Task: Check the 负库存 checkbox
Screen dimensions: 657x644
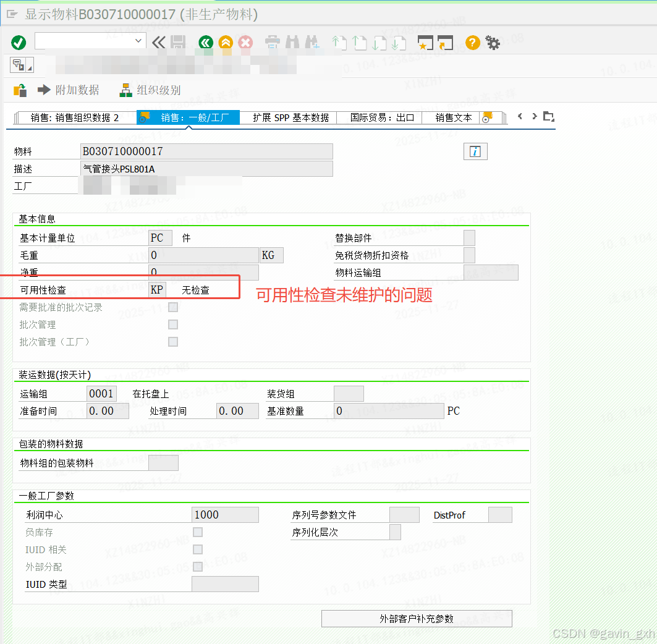Action: click(x=197, y=532)
